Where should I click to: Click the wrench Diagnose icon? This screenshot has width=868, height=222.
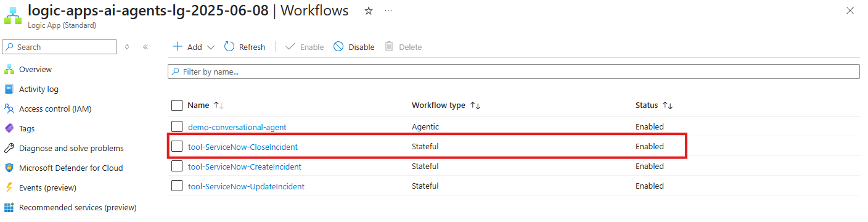point(9,148)
